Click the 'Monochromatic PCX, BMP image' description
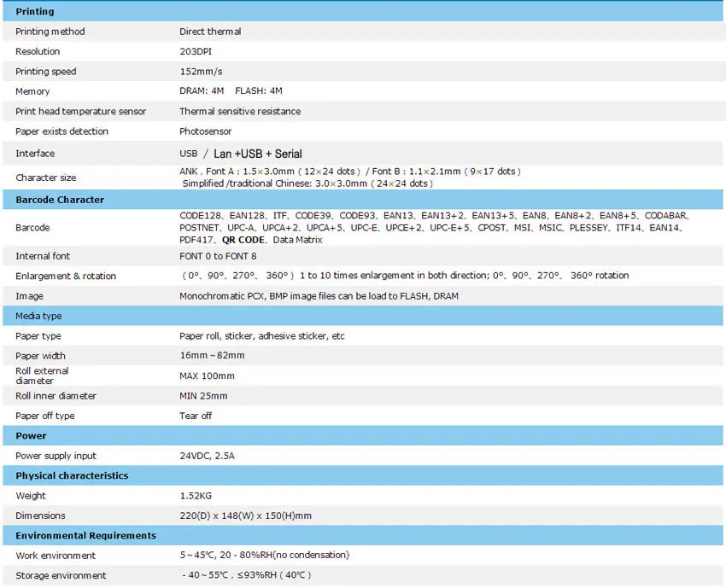The image size is (726, 588). click(x=319, y=296)
